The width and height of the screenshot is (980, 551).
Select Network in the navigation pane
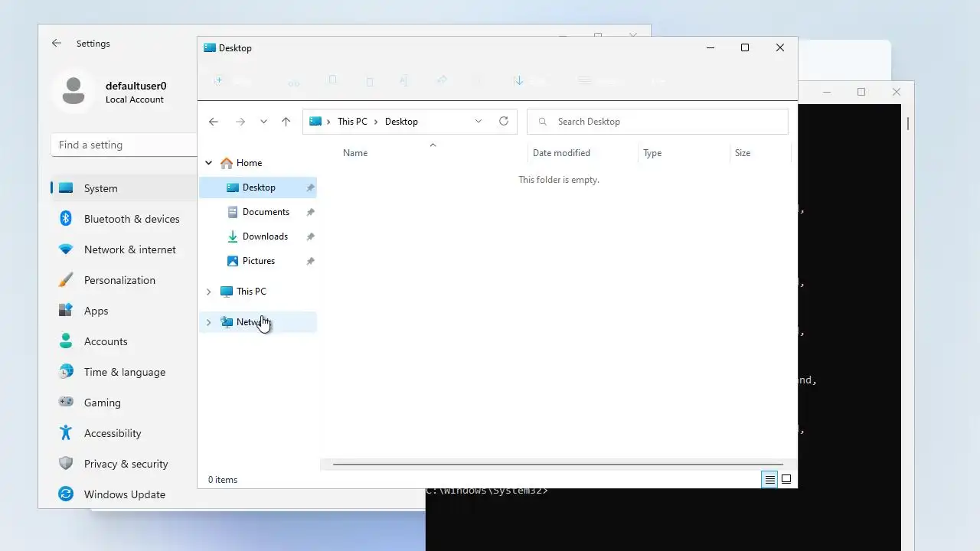point(258,322)
